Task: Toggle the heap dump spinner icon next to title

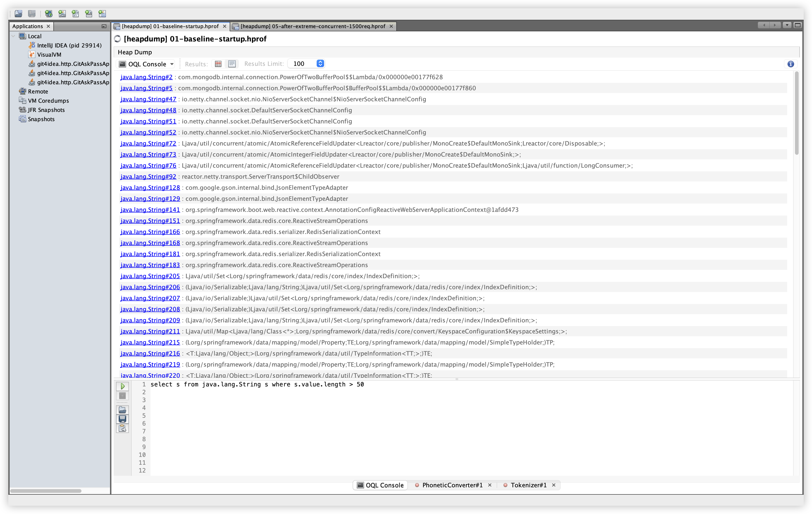Action: [117, 39]
